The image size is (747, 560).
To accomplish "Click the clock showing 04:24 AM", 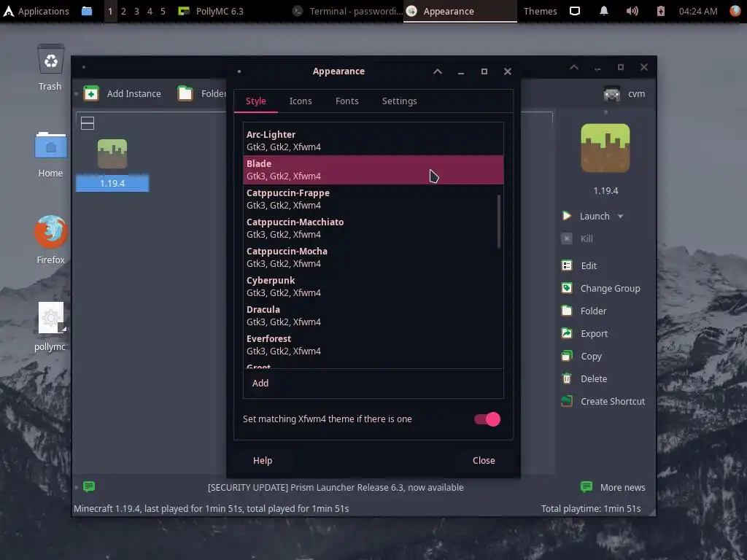I will point(698,11).
